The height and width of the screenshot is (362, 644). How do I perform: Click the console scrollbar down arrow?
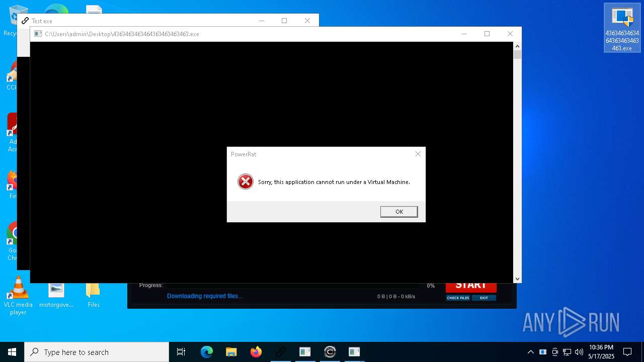(x=517, y=279)
